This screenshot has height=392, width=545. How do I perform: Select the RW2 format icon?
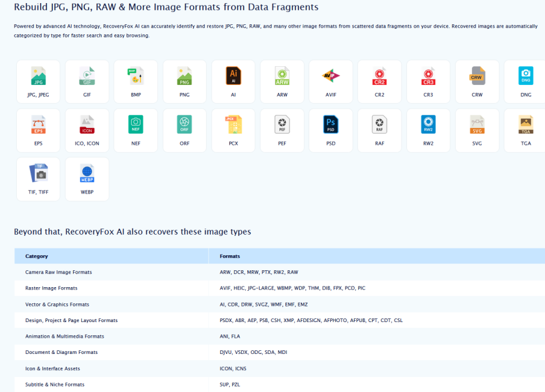(428, 124)
